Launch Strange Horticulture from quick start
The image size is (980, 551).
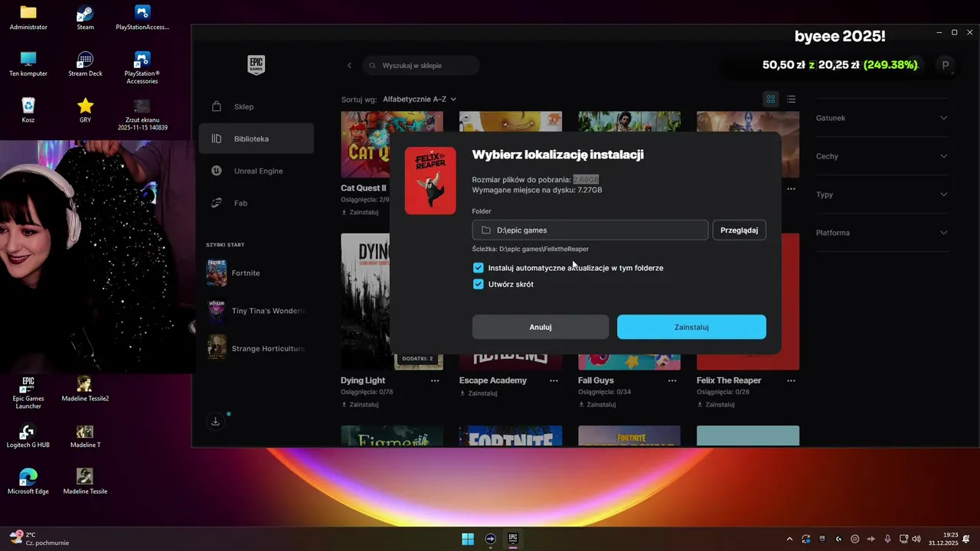(x=256, y=348)
